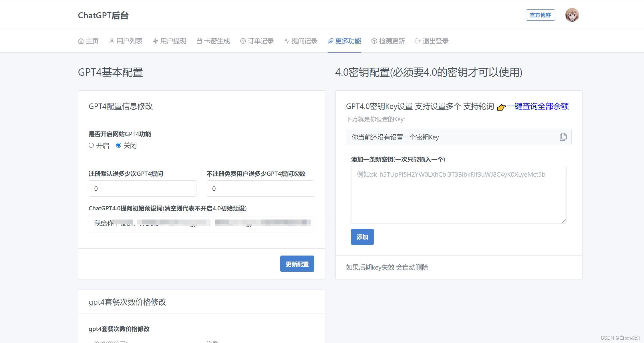Focus the 不注册免费用户 GPT4 count field
This screenshot has height=343, width=644.
[x=260, y=188]
